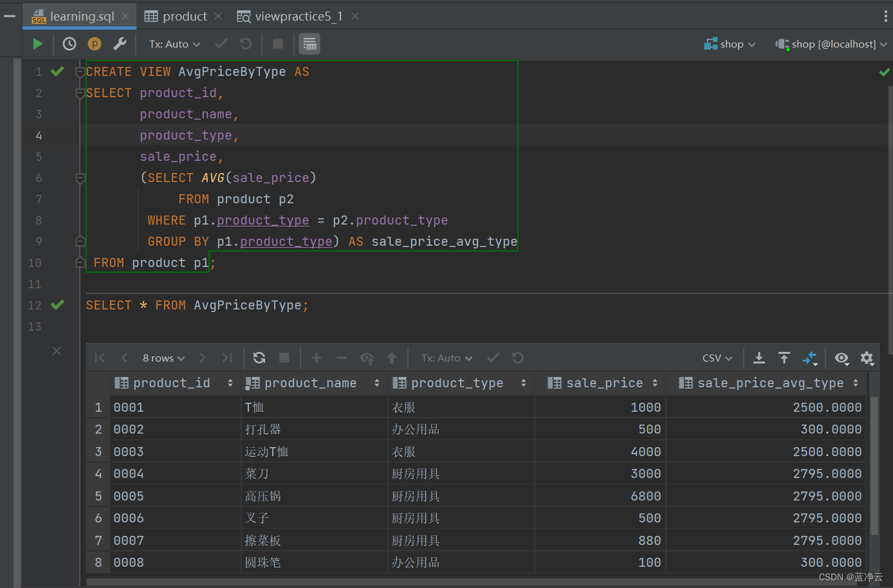Screen dimensions: 893x588
Task: Open shop [@localhost] session dropdown
Action: (x=831, y=44)
